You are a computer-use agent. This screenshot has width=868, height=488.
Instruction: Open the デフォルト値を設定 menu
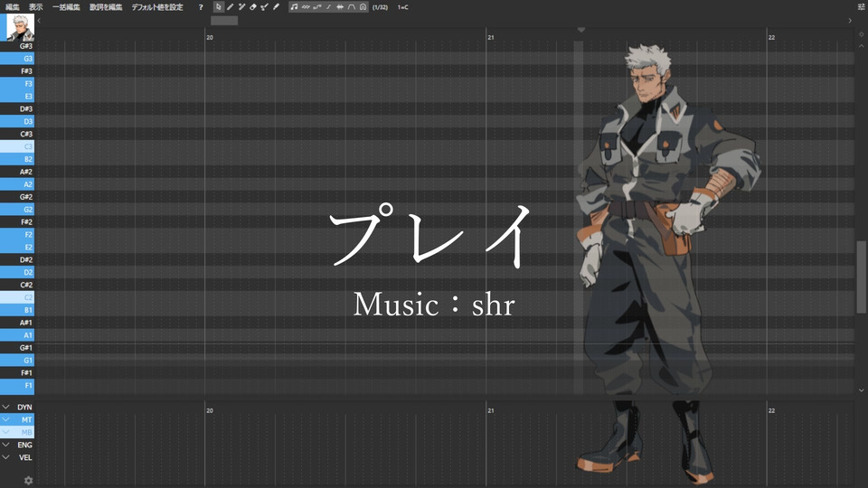coord(157,7)
